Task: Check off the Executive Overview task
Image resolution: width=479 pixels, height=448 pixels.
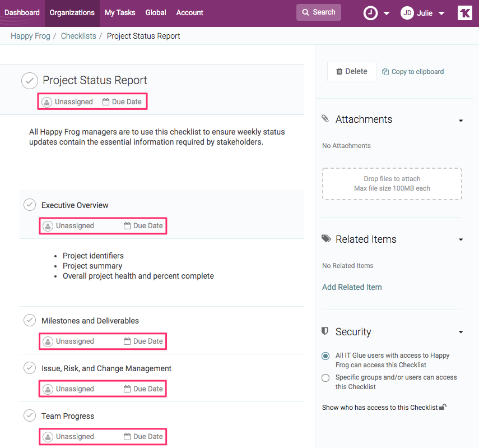Action: coord(30,205)
